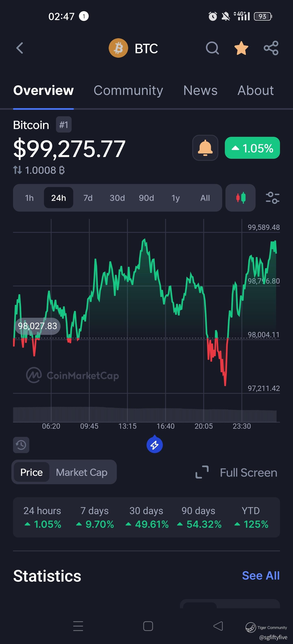Tap the 1.0008 BTC conversion swap arrows
The image size is (293, 644).
coord(17,170)
